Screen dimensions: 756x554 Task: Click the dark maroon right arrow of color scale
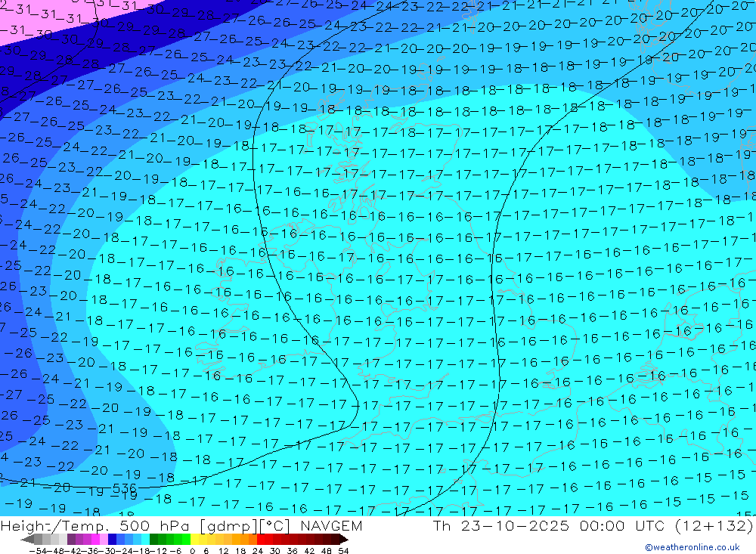[x=344, y=539]
